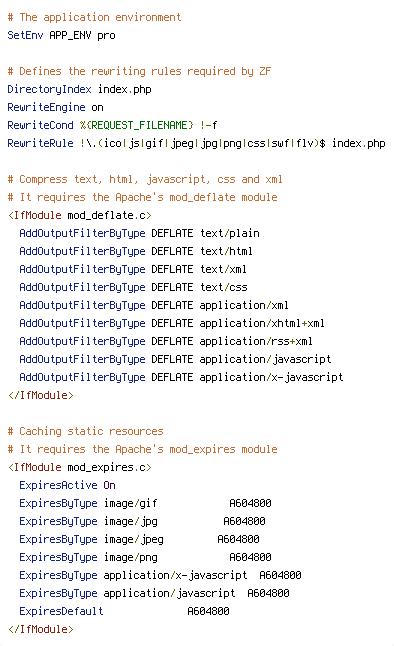The image size is (394, 646).
Task: Click the 'RewriteEngine on' line
Action: (56, 108)
